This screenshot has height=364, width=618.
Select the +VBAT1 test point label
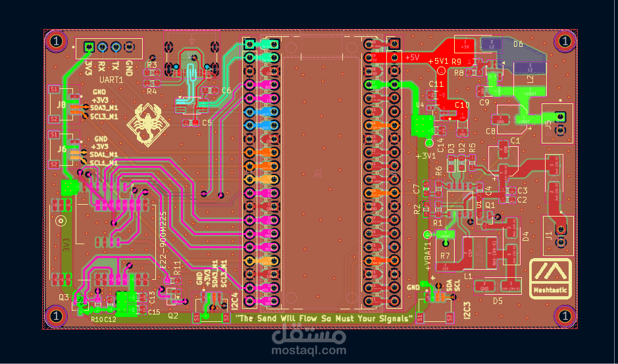coord(428,257)
